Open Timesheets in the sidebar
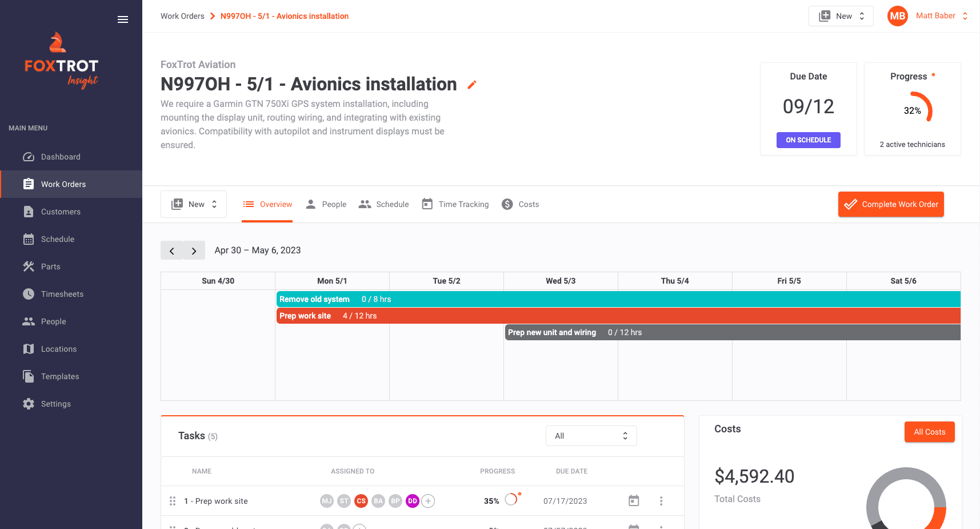 tap(62, 294)
